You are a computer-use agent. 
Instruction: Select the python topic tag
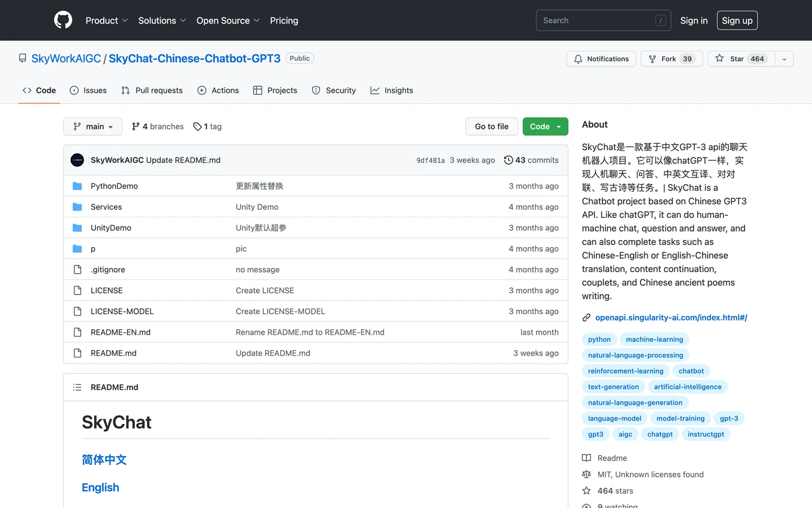(x=599, y=339)
